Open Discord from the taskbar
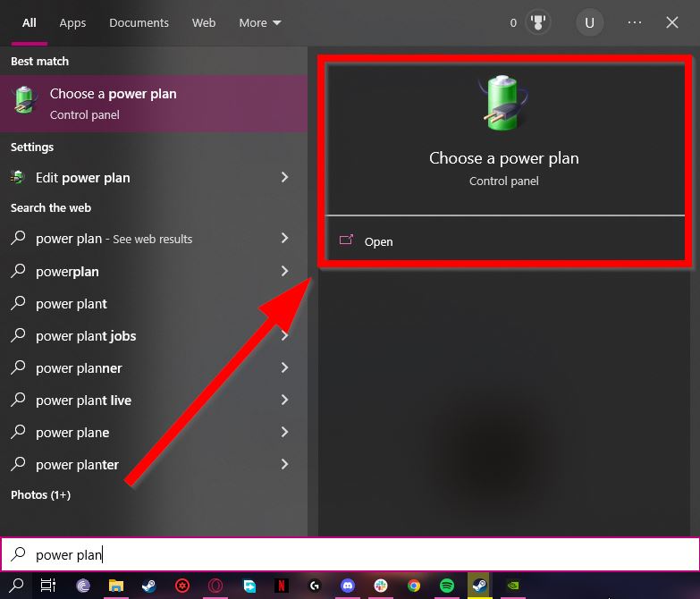Viewport: 700px width, 599px height. pos(348,586)
